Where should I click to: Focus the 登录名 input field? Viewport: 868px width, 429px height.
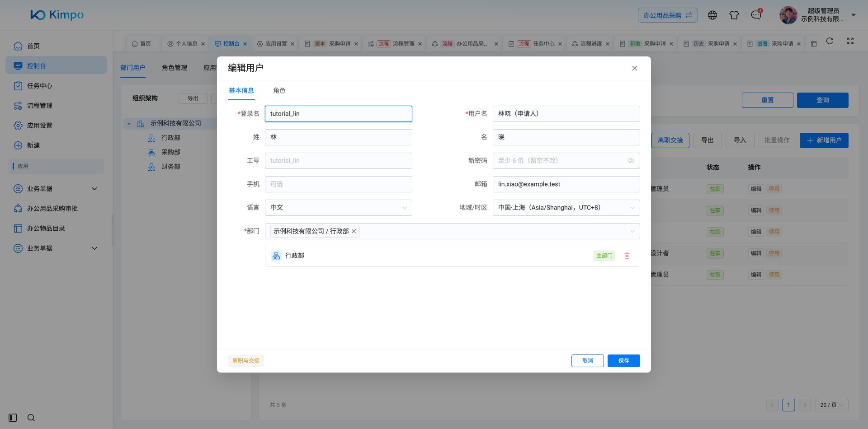339,114
